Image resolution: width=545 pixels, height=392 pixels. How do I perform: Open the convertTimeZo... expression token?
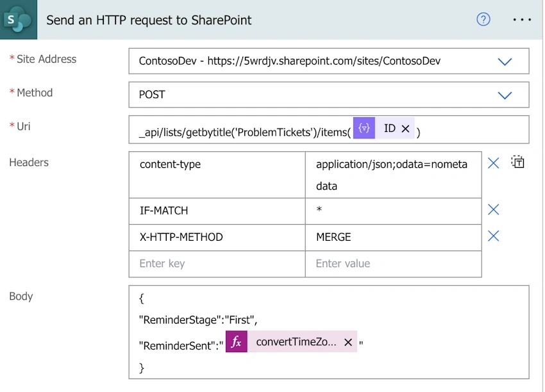tap(296, 341)
